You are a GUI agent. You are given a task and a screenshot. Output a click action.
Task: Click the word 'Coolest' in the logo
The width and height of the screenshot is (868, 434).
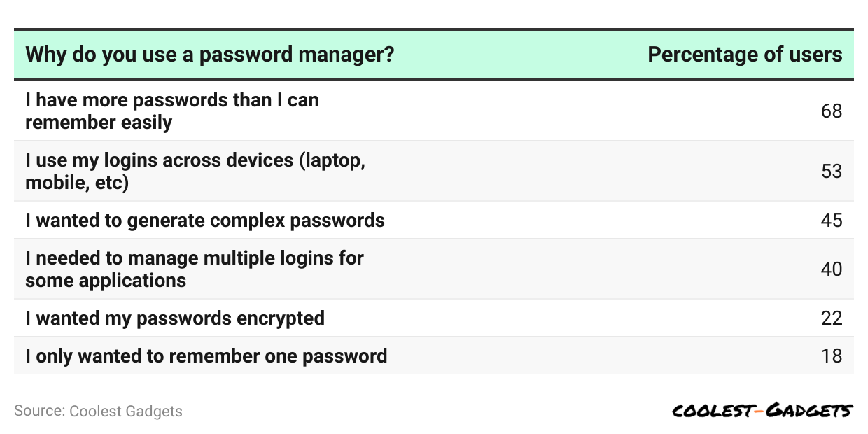click(x=712, y=411)
